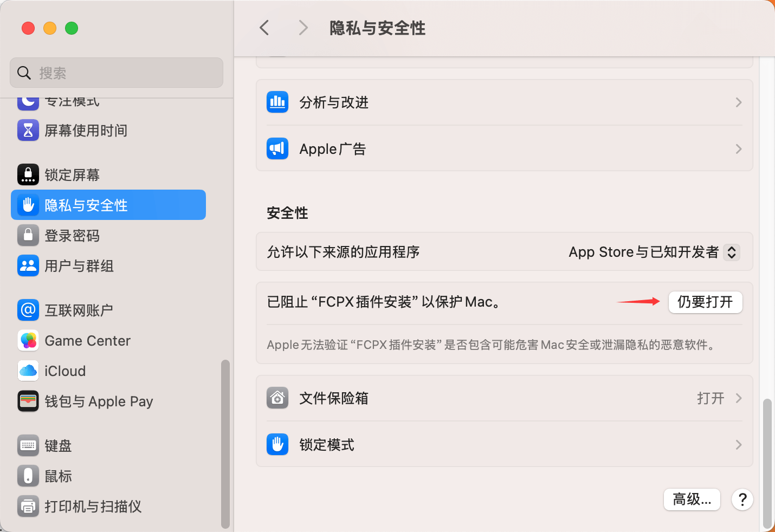Open Screen Time (屏幕使用时间) in sidebar
This screenshot has width=775, height=532.
(x=86, y=131)
